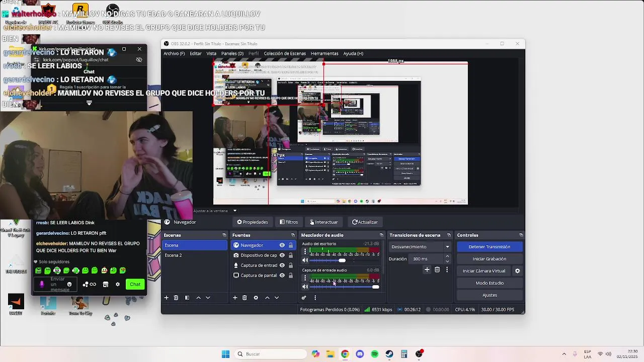Open Colección de Escenas menu
Screen dimensions: 644x362
pyautogui.click(x=285, y=53)
